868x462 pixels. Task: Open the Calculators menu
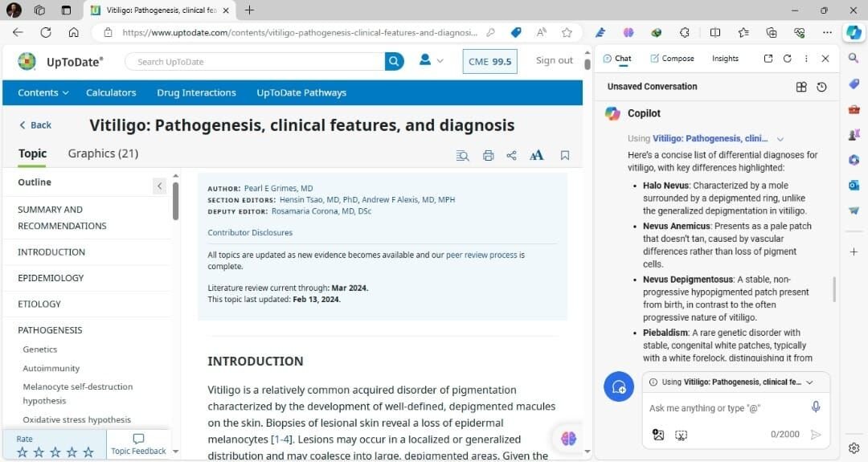[x=111, y=92]
